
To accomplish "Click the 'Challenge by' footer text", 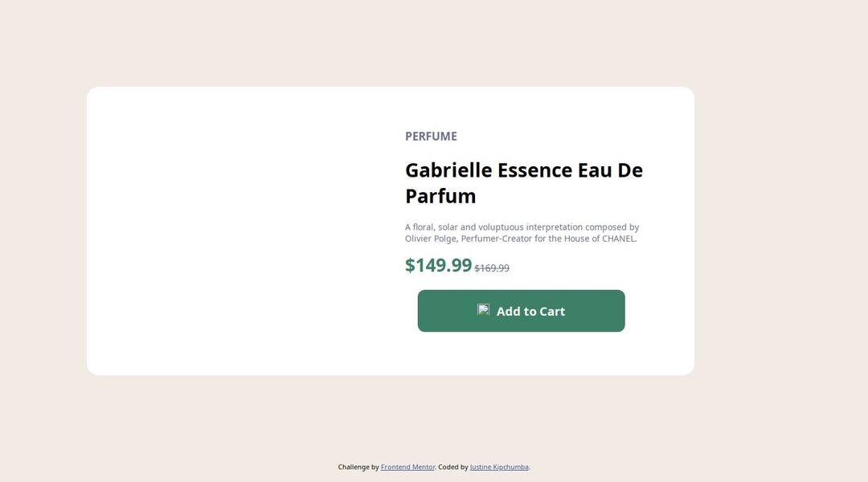I will 358,467.
